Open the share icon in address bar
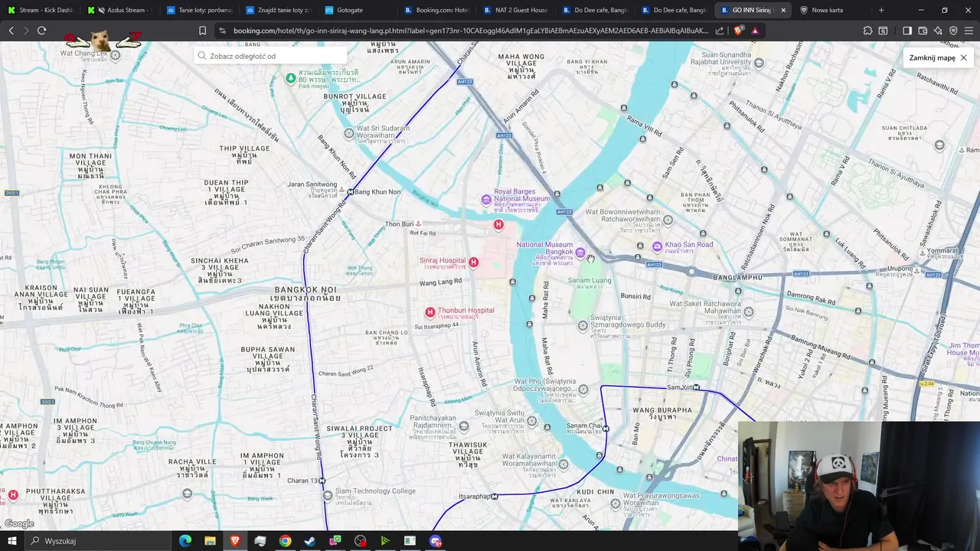 (720, 31)
